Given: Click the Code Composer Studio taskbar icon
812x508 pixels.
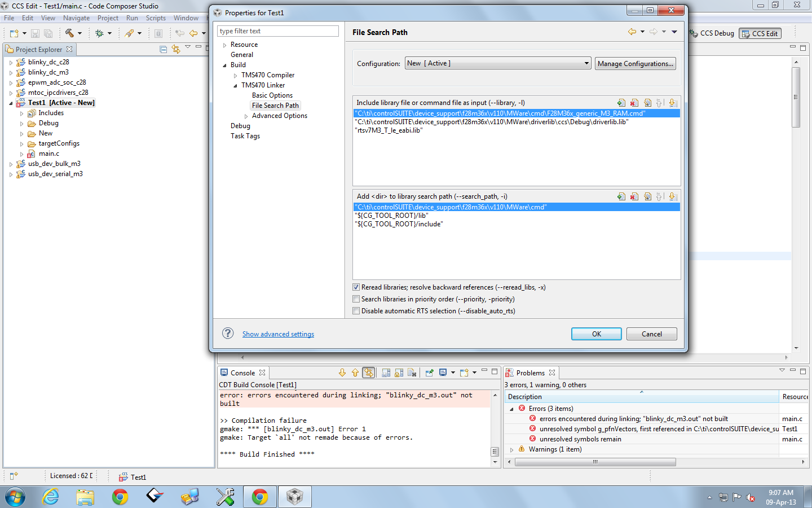Looking at the screenshot, I should pyautogui.click(x=295, y=497).
